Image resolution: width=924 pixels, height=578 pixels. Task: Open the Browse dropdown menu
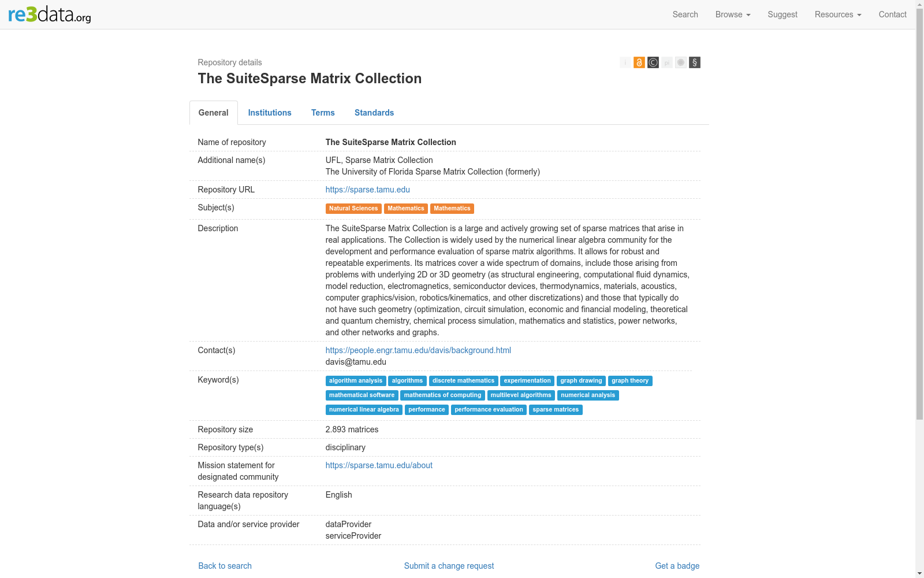pos(733,14)
